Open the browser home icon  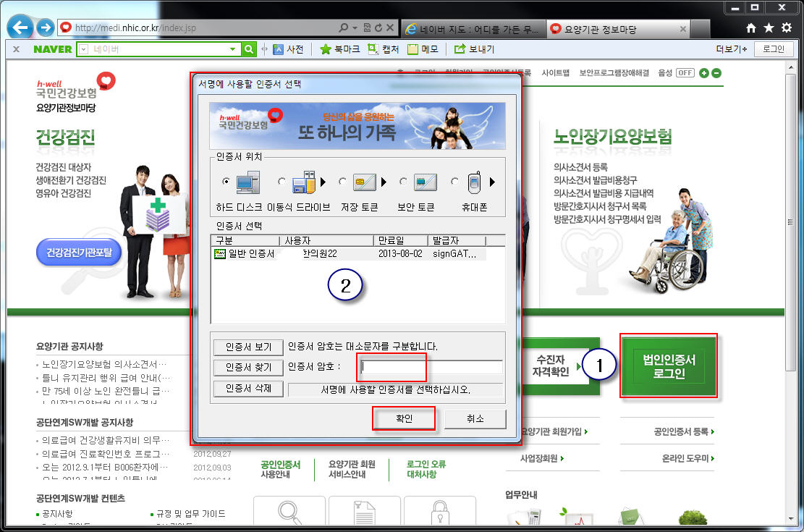pos(751,28)
